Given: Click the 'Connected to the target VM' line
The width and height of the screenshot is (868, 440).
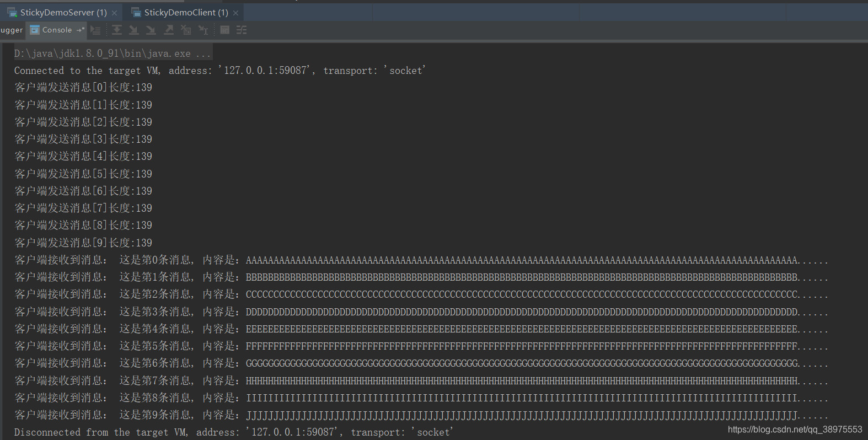Looking at the screenshot, I should tap(220, 71).
